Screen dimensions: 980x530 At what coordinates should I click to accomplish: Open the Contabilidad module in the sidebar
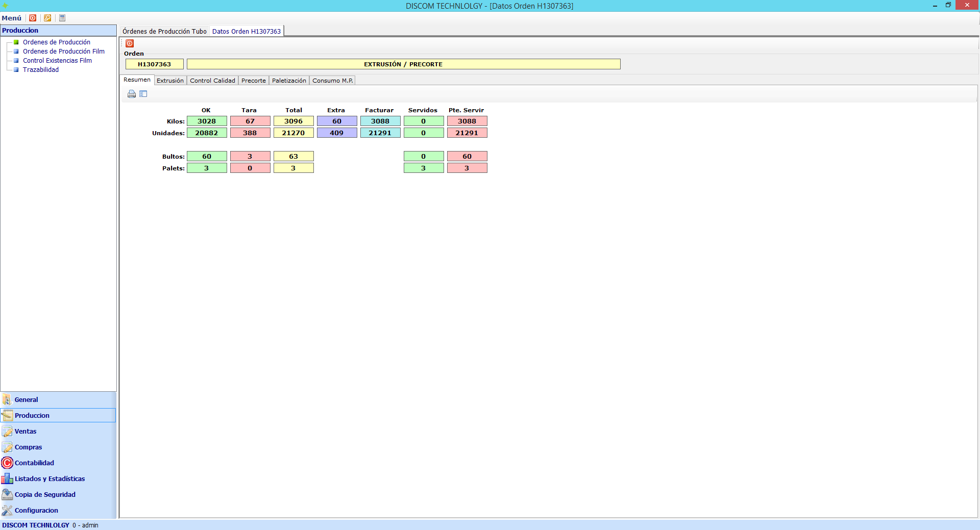click(34, 463)
